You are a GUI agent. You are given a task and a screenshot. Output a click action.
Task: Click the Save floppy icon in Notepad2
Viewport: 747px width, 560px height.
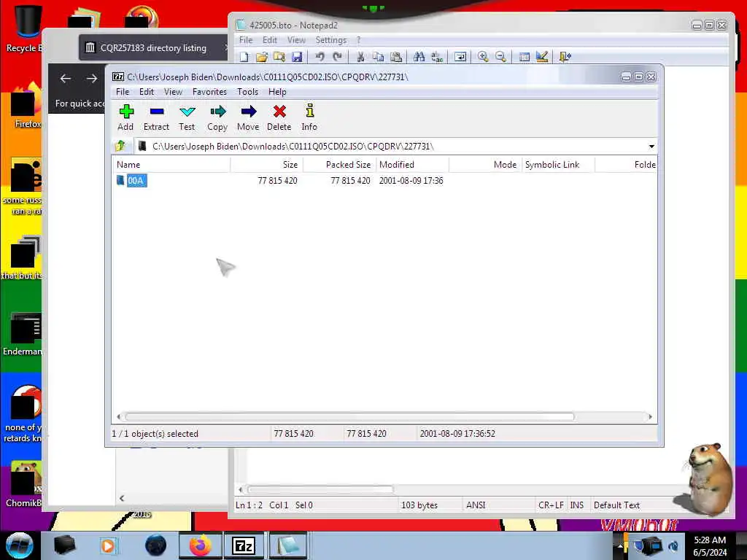[x=297, y=57]
